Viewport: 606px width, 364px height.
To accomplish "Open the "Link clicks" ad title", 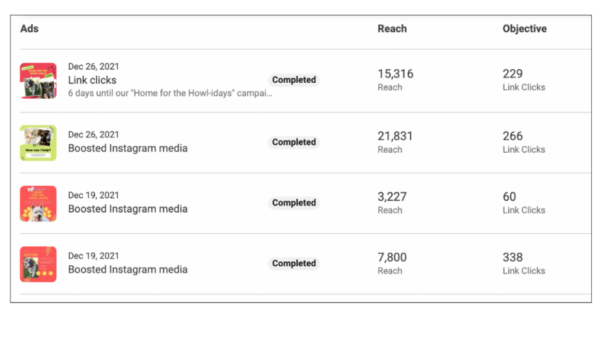I will click(92, 80).
